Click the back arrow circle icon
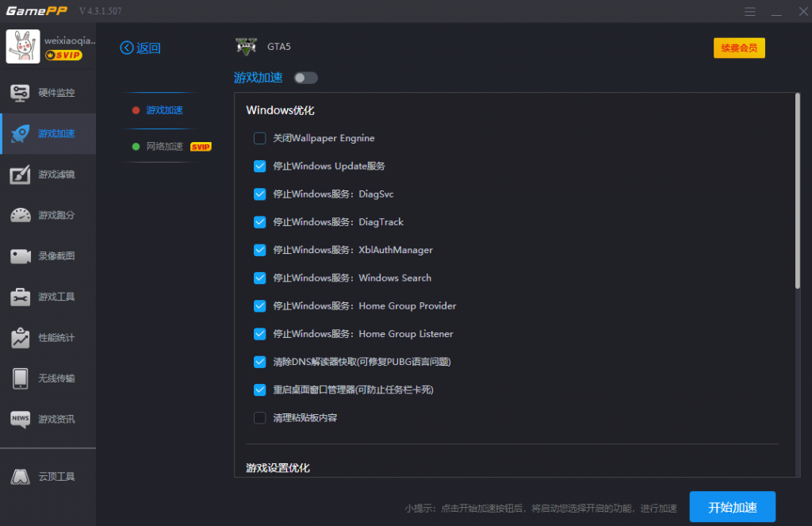 coord(127,48)
